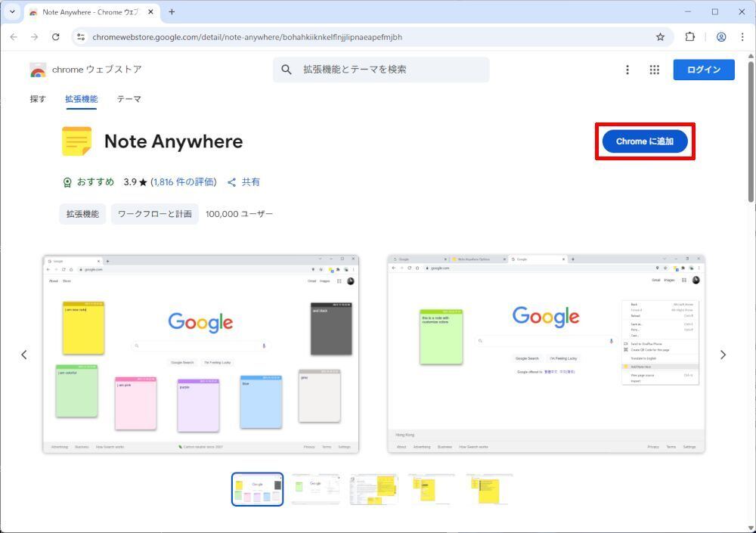Viewport: 756px width, 533px height.
Task: Click the chrome ウェブストア logo
Action: [x=85, y=70]
